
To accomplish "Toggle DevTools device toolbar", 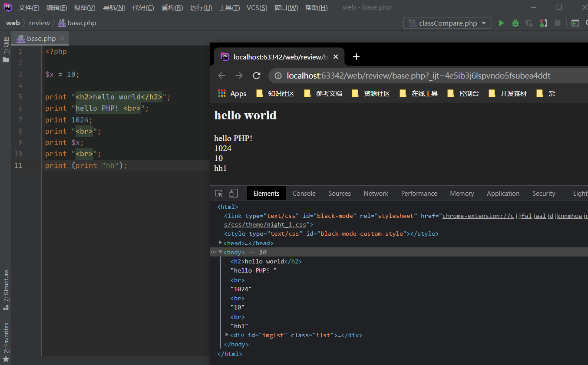I will click(x=234, y=194).
